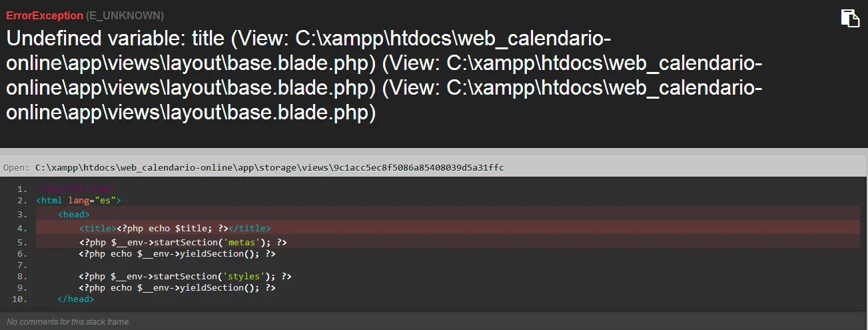Click the closing head tag line

(x=76, y=299)
